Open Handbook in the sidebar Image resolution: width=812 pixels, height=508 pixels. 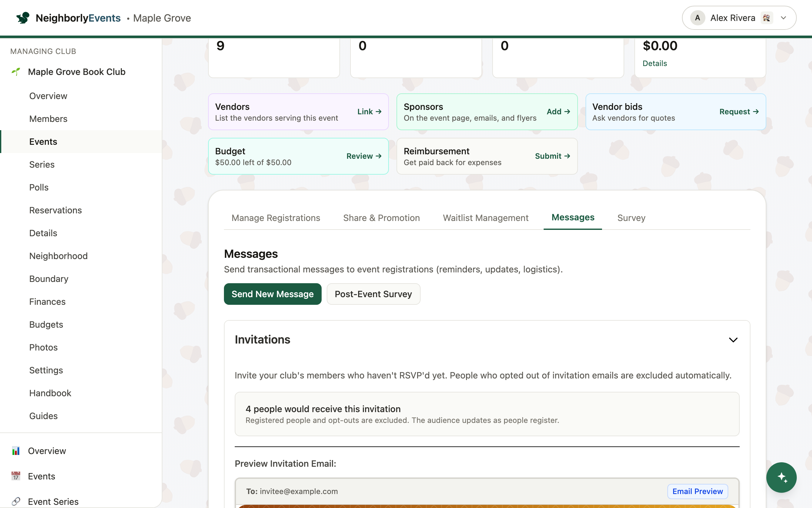81,393
